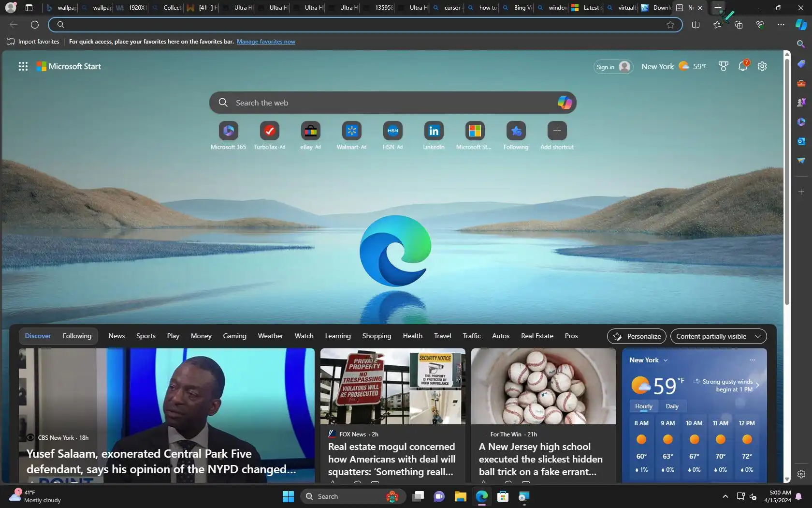Open the Yusef Salaam news story

coord(167,415)
